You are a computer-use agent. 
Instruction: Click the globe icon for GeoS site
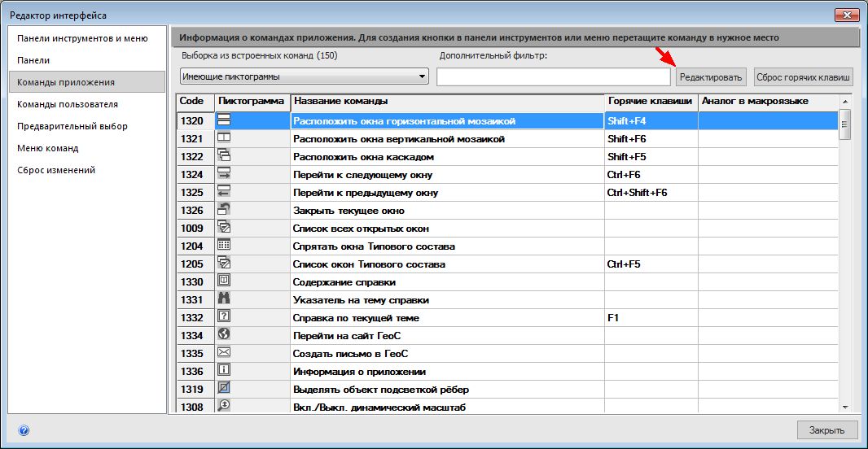coord(224,334)
